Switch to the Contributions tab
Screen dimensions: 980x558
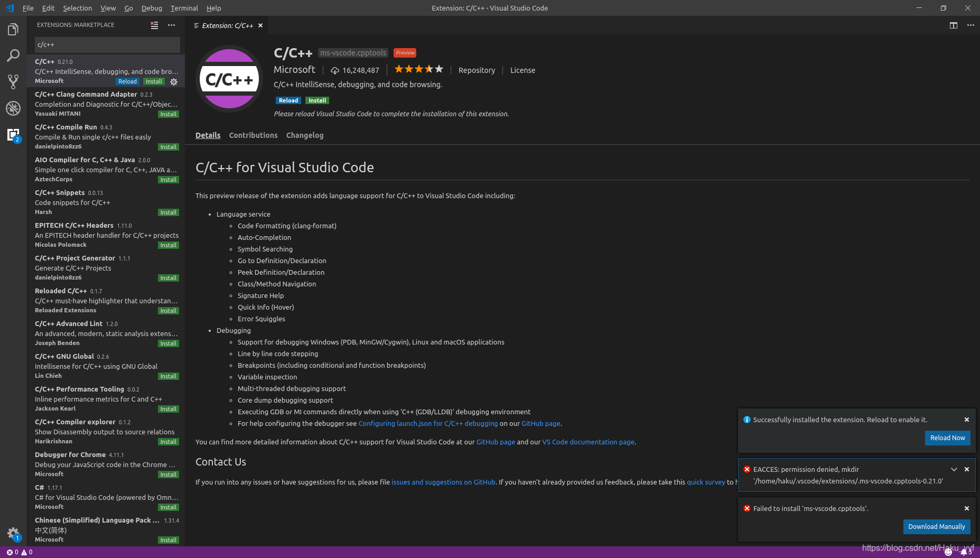click(253, 135)
